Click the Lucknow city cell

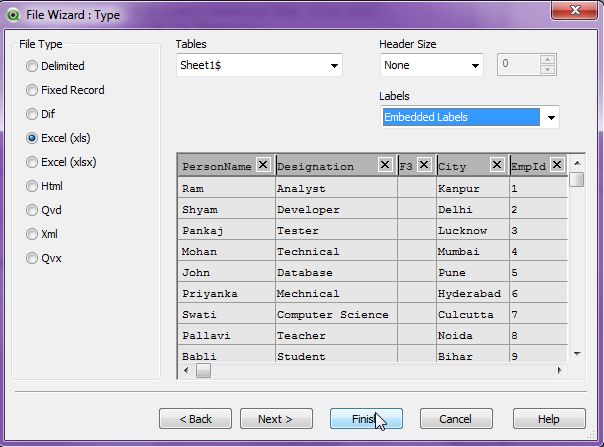click(473, 231)
